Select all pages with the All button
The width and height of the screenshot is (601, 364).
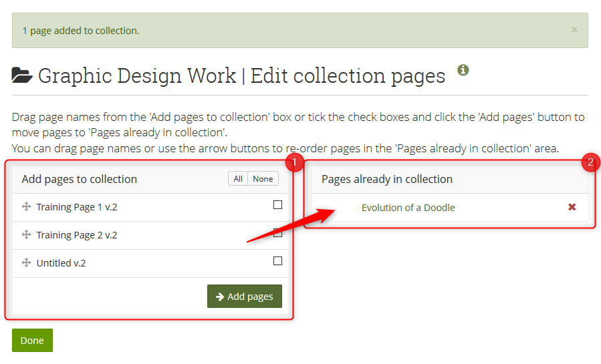coord(238,178)
